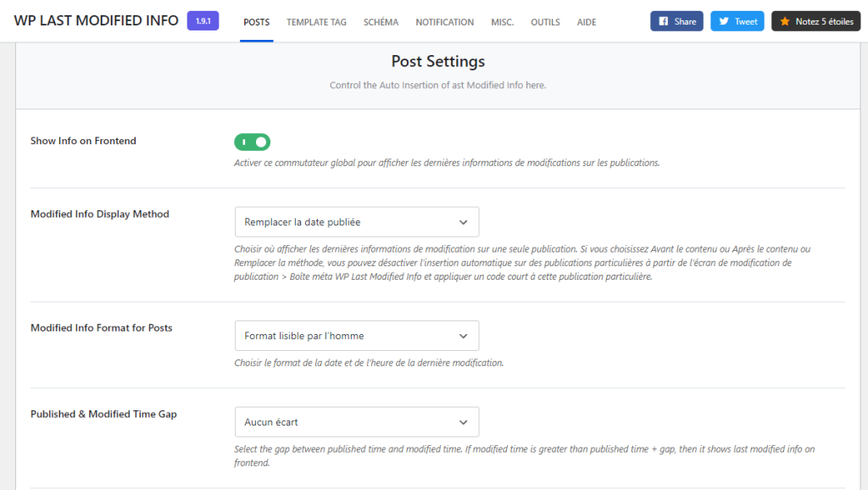Viewport: 868px width, 490px height.
Task: Open the Misc. tab
Action: (502, 22)
